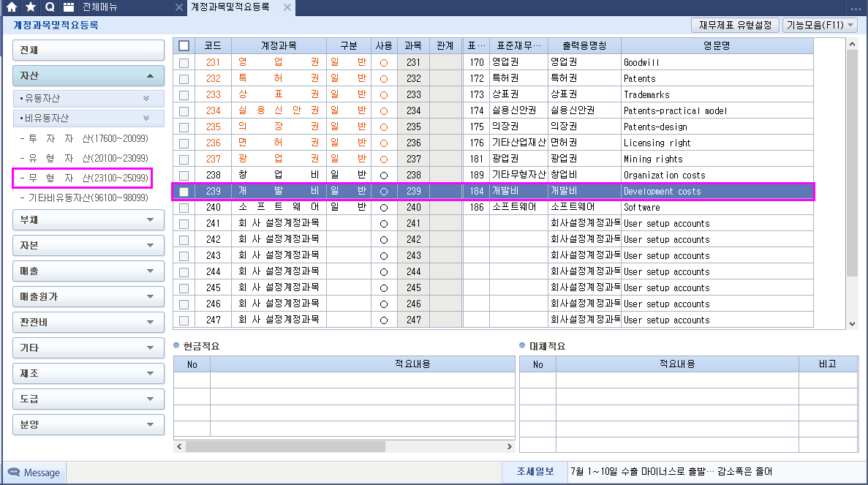Select the 'Licensing right' cell
Viewport: 868px width, 485px height.
tap(717, 143)
